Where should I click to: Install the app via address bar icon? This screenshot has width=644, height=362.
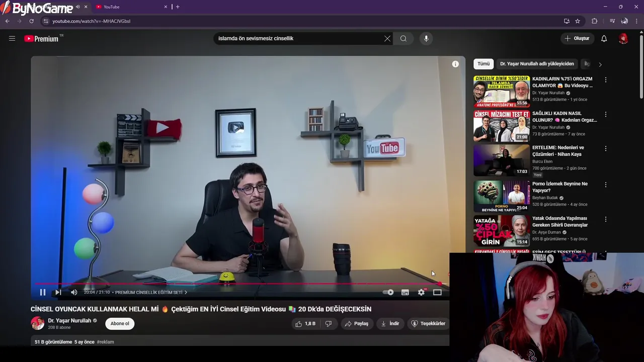coord(567,21)
